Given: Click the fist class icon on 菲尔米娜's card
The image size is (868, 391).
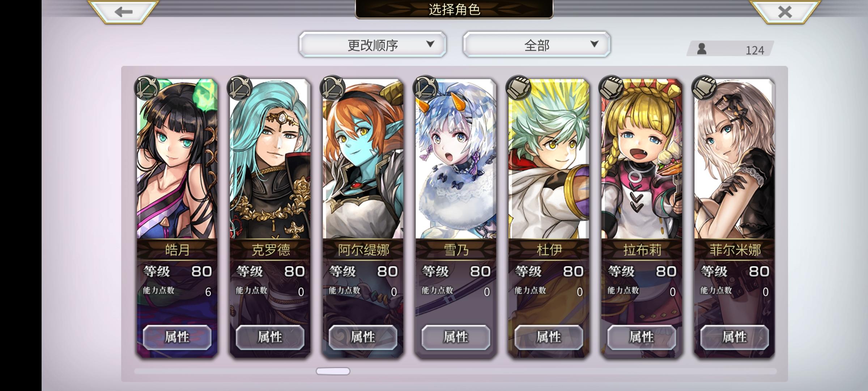Looking at the screenshot, I should pos(705,88).
